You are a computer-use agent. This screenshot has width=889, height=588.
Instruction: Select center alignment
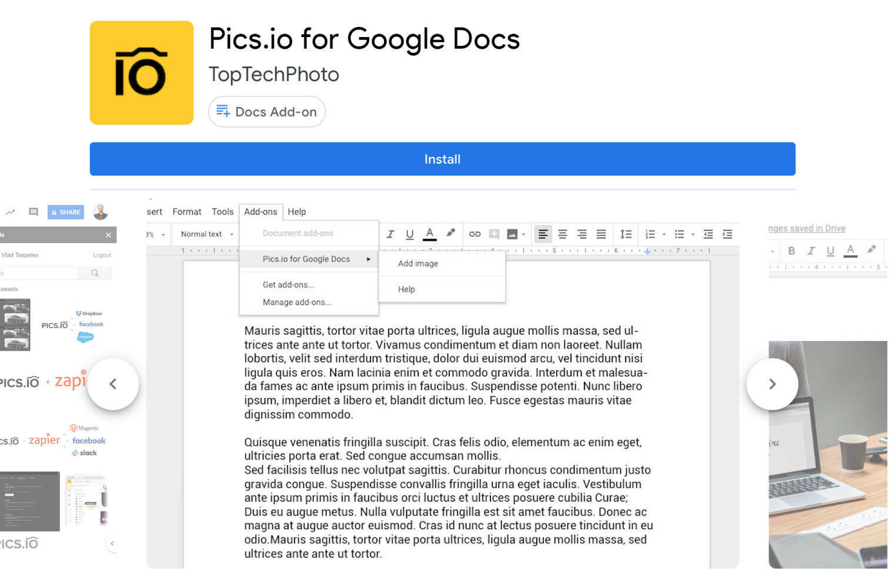point(563,233)
